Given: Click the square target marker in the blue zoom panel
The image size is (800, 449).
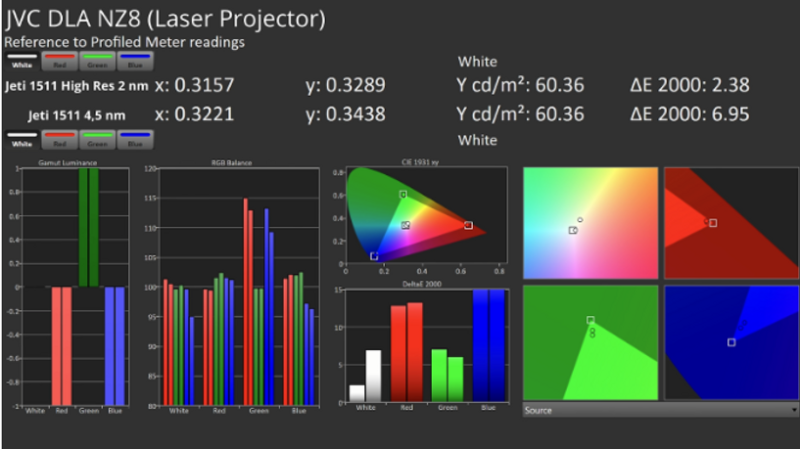Looking at the screenshot, I should click(731, 342).
